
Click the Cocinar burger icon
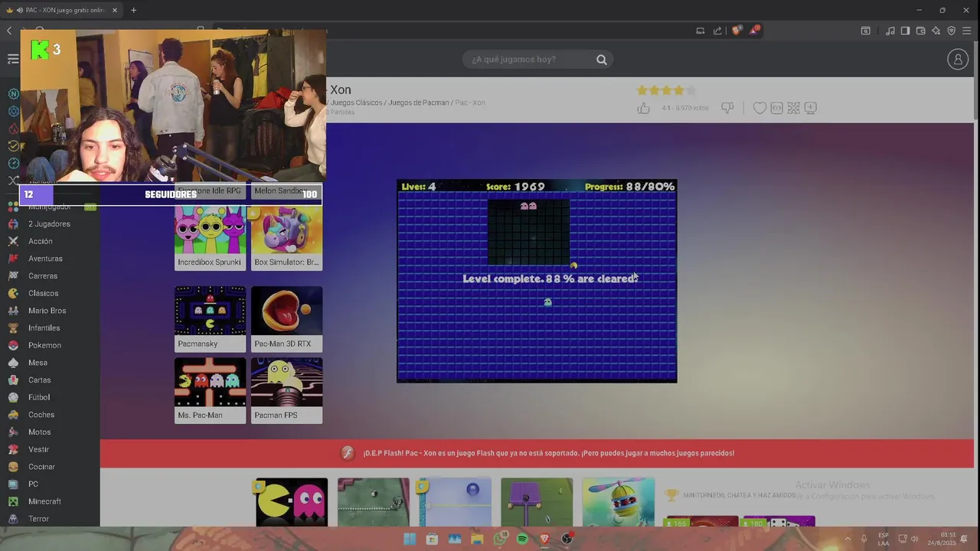coord(13,467)
